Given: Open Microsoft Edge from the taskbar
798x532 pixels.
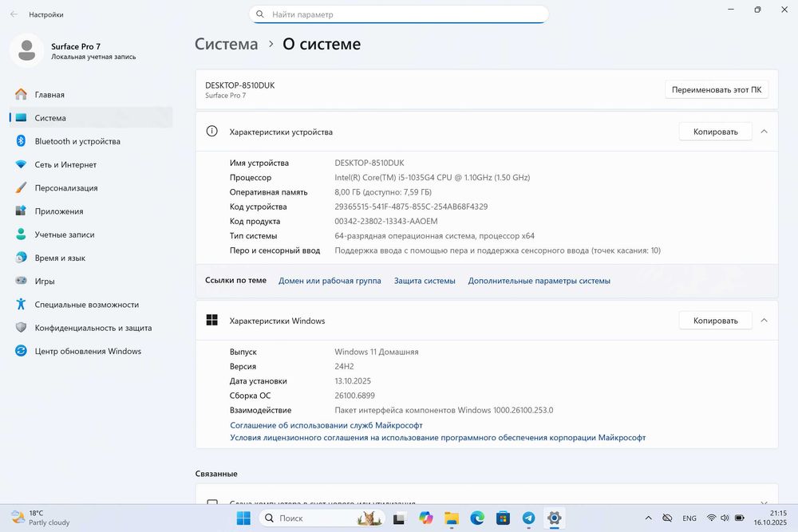Looking at the screenshot, I should point(477,518).
